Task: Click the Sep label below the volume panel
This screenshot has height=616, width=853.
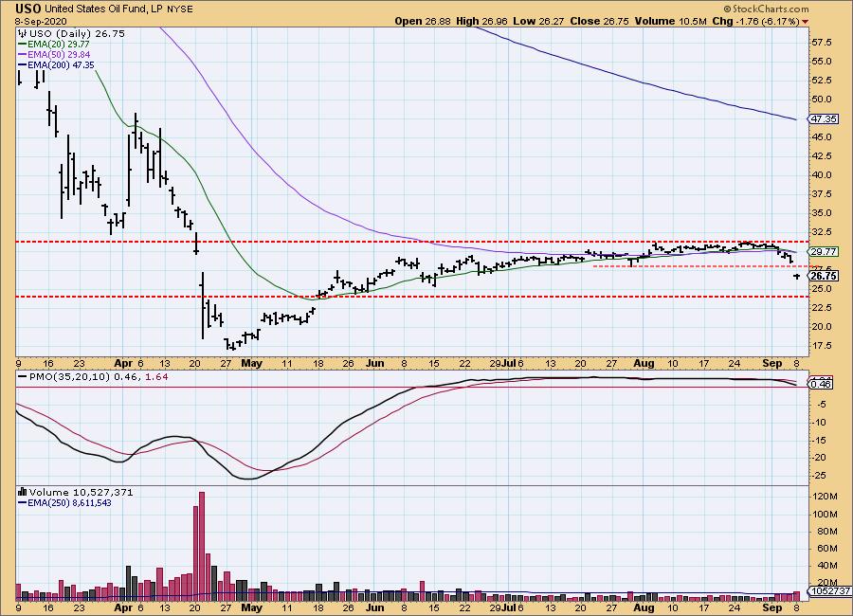Action: coord(771,607)
